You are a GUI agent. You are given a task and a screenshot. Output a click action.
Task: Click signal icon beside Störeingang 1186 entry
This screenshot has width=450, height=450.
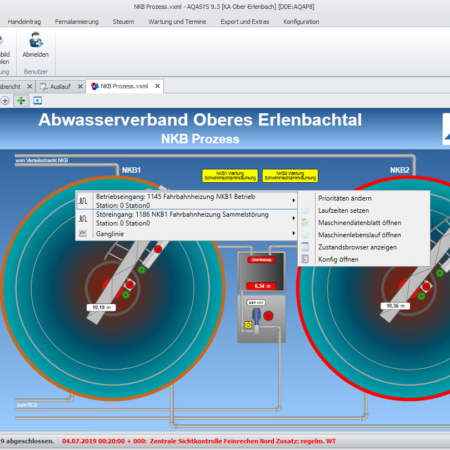[x=83, y=219]
